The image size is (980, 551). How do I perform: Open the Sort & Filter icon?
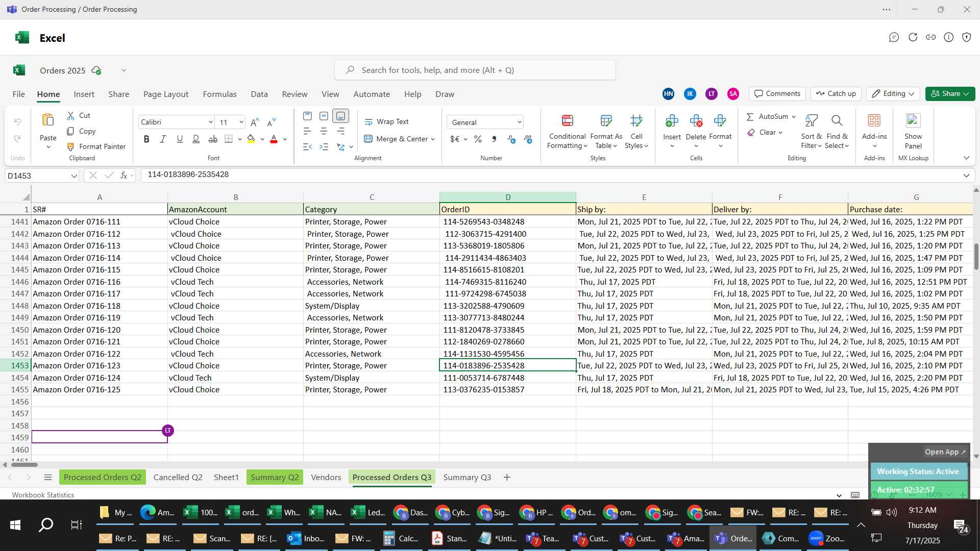tap(811, 121)
